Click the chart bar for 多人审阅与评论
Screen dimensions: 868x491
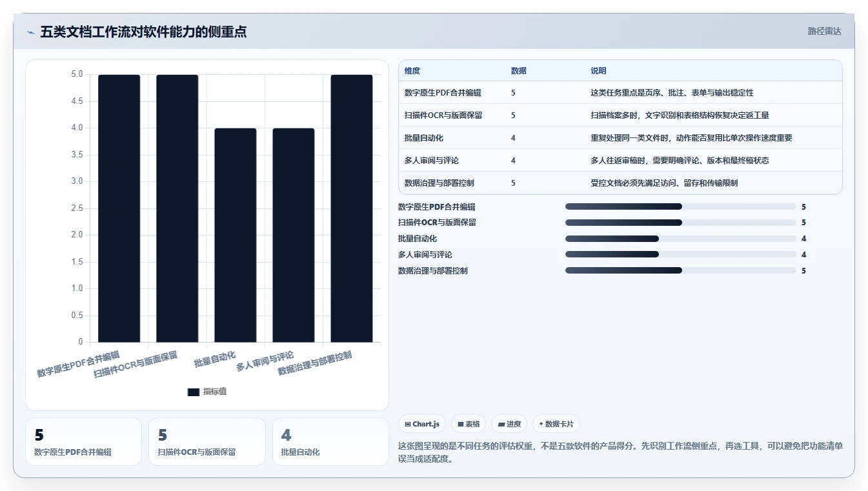coord(294,235)
